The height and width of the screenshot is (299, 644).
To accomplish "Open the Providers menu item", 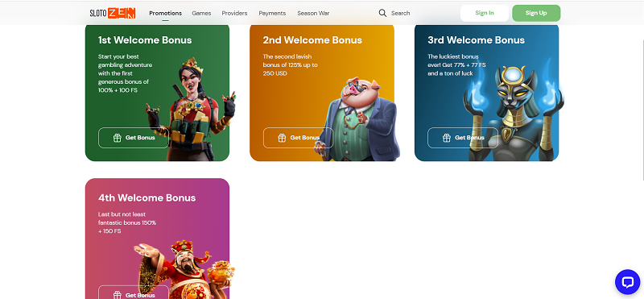I will click(234, 13).
